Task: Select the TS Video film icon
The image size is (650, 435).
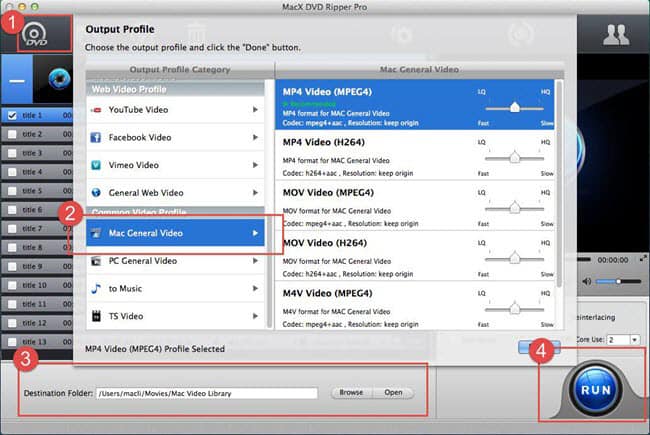Action: (x=96, y=316)
